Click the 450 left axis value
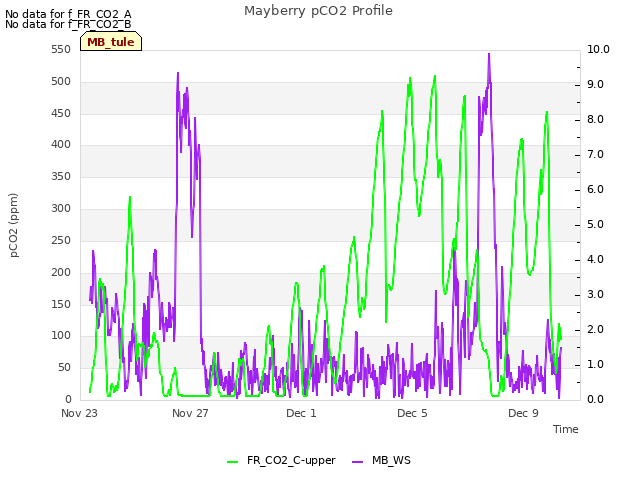Image resolution: width=640 pixels, height=480 pixels. (61, 113)
